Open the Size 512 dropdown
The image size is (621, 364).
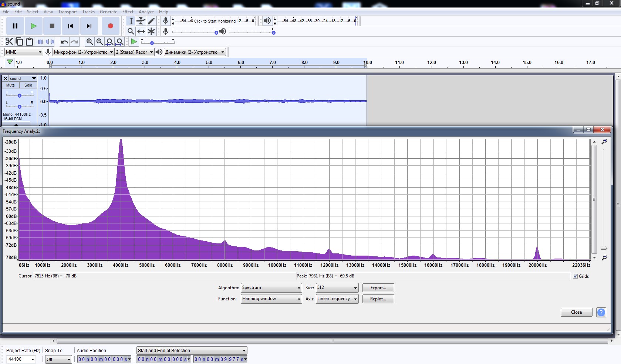[x=337, y=288]
